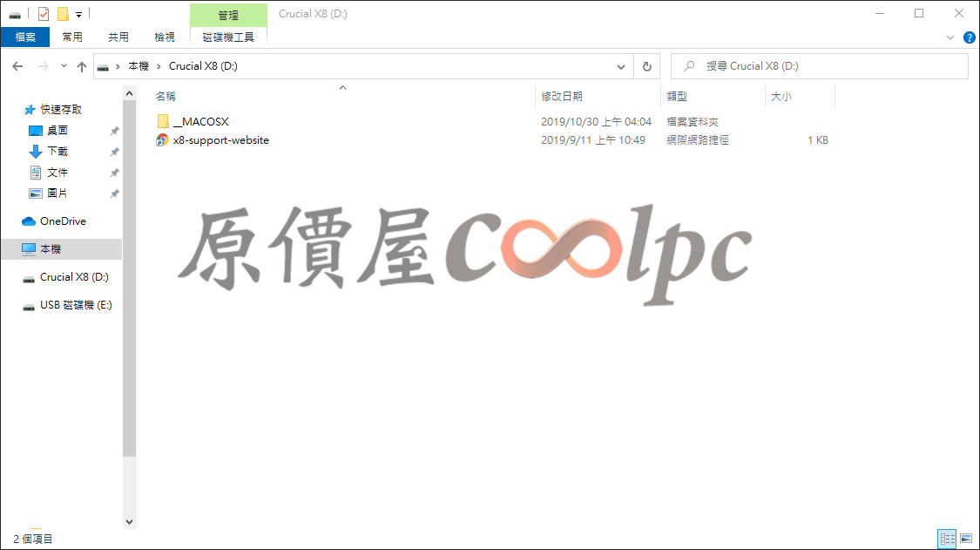Open USB 磁碟機 (E:) in the navigation pane
980x550 pixels.
[x=77, y=305]
